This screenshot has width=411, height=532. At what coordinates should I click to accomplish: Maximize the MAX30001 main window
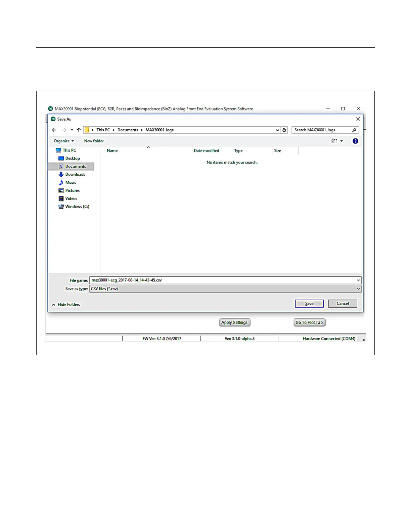343,109
